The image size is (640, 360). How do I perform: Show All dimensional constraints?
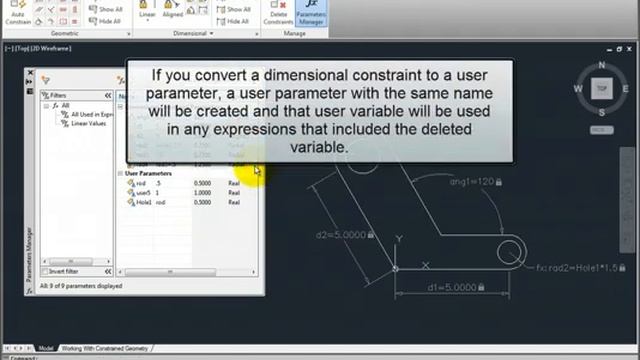coord(234,9)
